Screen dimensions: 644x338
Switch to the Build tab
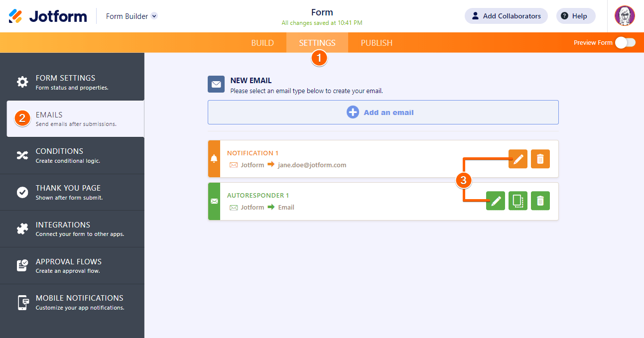[x=262, y=43]
